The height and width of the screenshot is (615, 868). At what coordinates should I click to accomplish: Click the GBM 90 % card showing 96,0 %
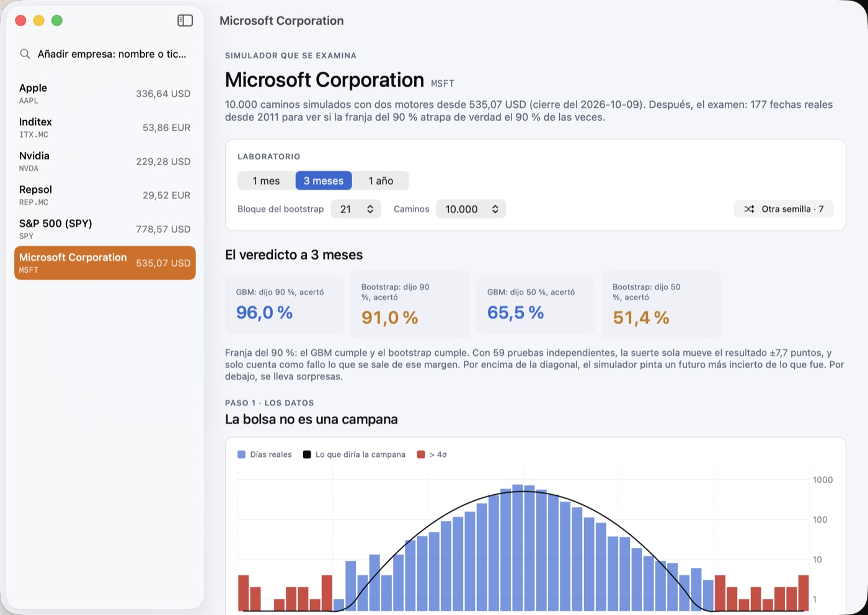284,304
